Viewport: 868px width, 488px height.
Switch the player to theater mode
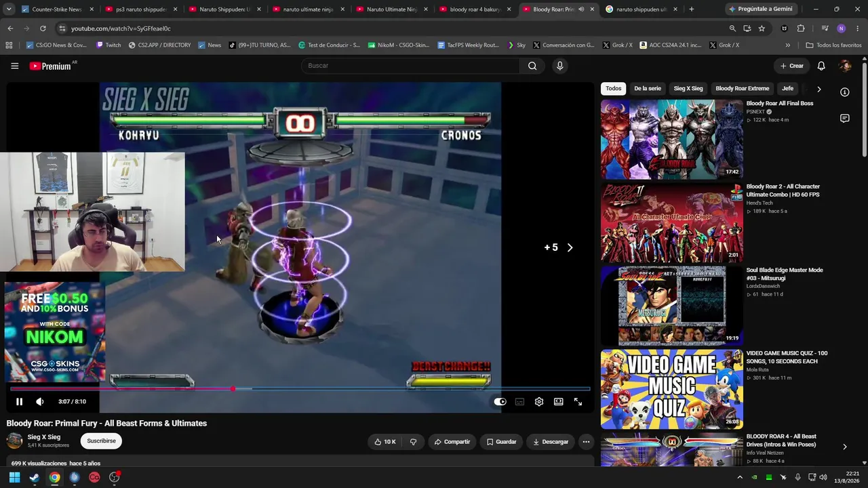point(559,402)
